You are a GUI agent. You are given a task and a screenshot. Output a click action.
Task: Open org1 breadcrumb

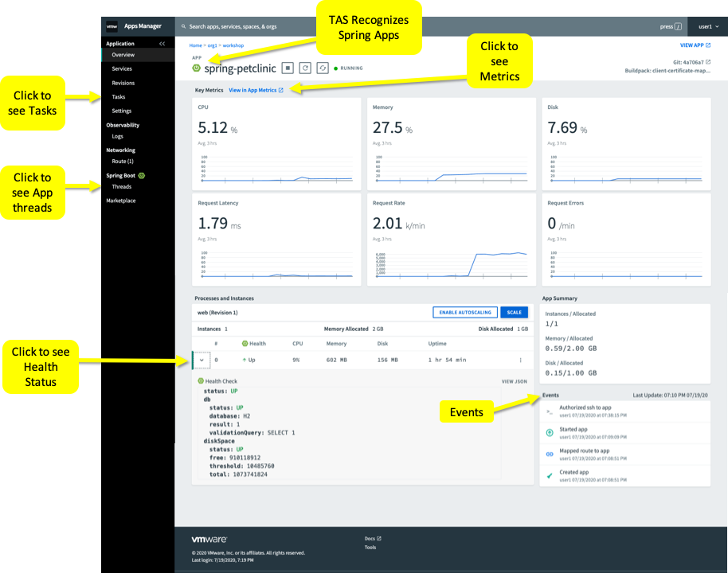(212, 45)
